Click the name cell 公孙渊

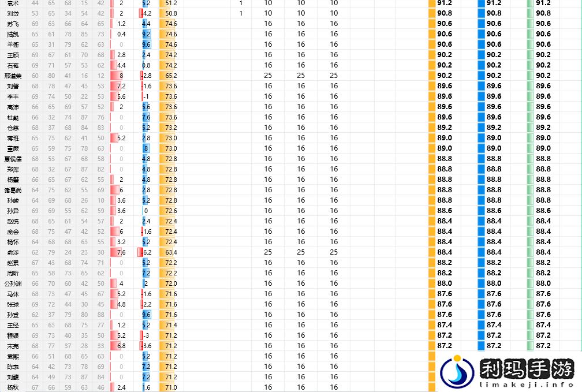pyautogui.click(x=13, y=283)
